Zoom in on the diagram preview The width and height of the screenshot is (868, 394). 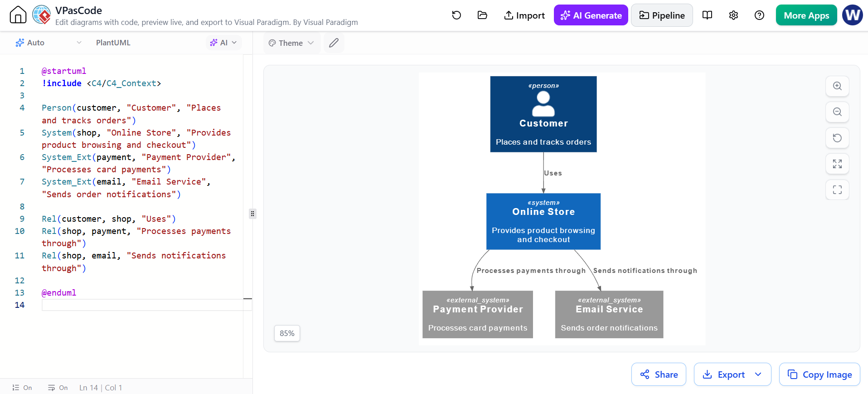tap(837, 86)
